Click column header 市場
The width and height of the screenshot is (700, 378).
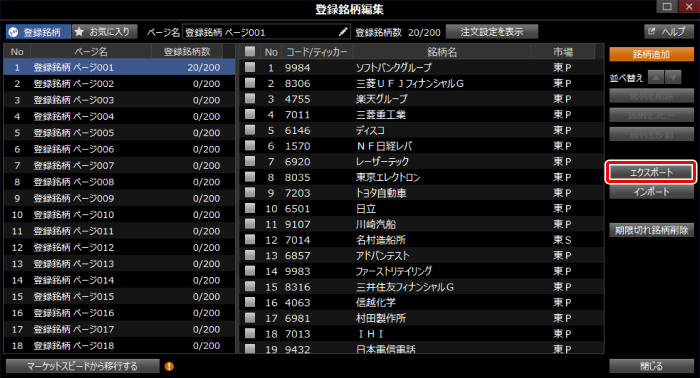point(563,52)
